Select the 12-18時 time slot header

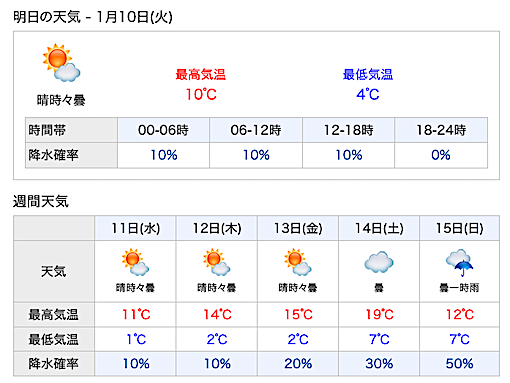click(348, 130)
